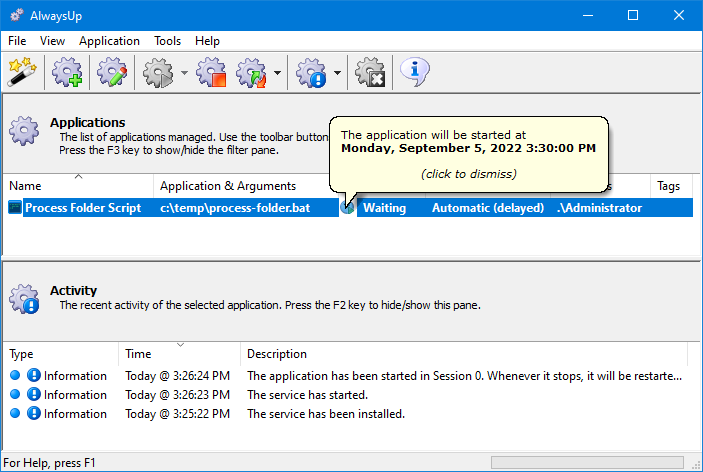The height and width of the screenshot is (472, 703).
Task: Click the started in Session 0 description
Action: pos(464,375)
